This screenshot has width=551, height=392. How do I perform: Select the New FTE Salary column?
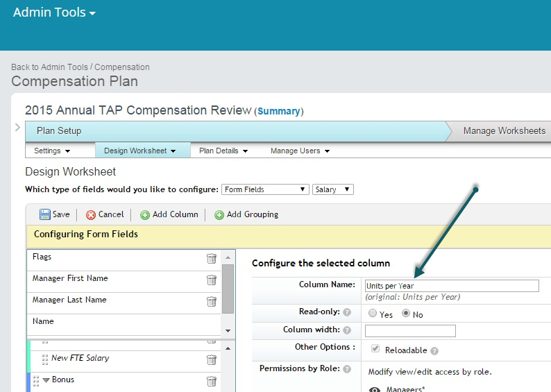click(126, 361)
